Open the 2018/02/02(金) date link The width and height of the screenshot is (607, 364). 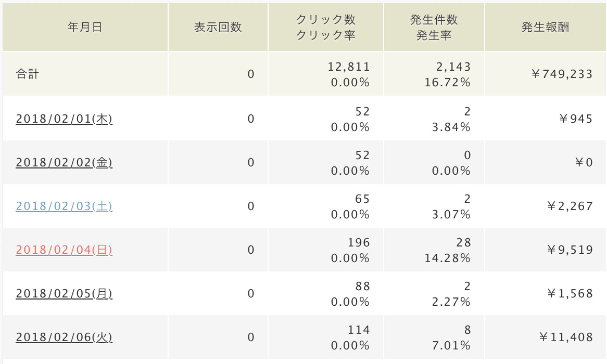[64, 162]
